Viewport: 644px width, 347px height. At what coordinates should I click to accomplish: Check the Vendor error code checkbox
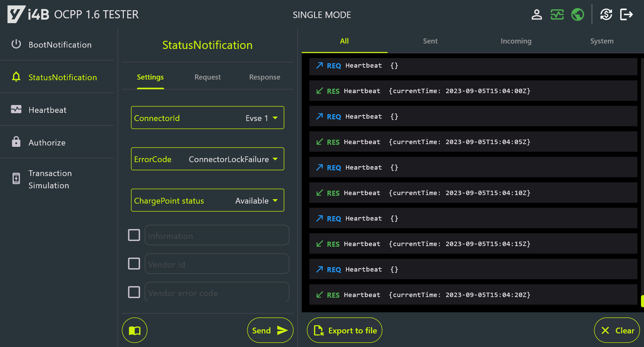[134, 292]
